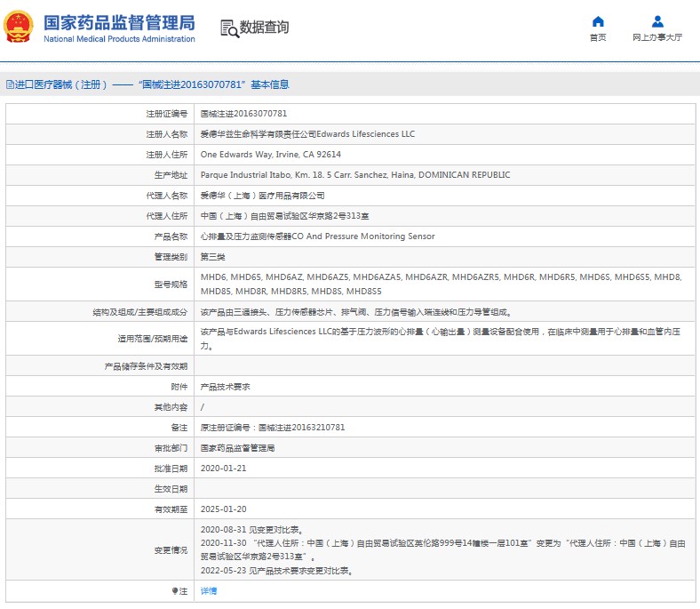Click the bulb icon beside 注

click(175, 590)
